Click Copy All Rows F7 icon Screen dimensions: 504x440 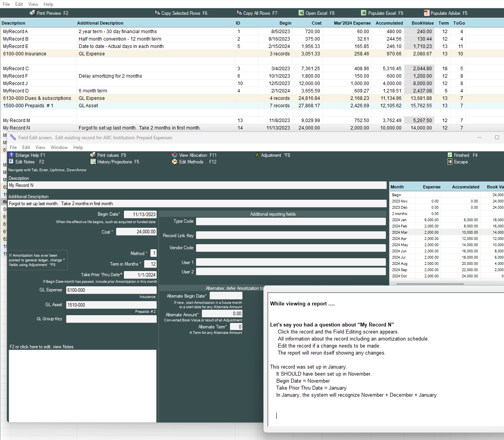click(239, 13)
